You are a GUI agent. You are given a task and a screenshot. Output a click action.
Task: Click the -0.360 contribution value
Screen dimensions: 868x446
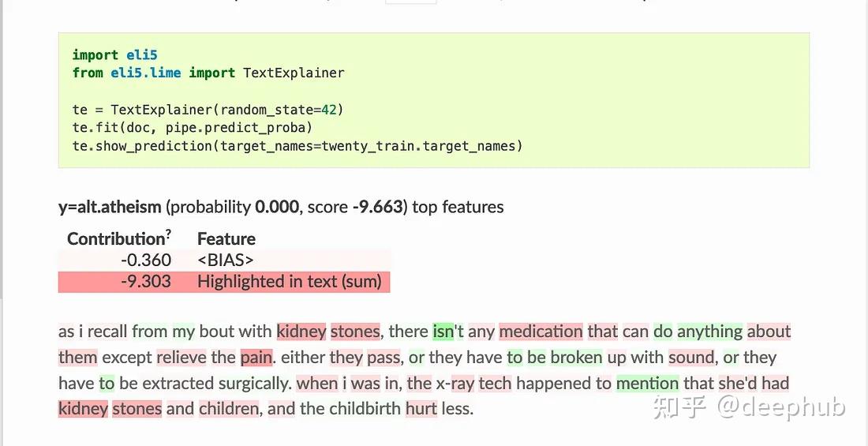tap(146, 260)
